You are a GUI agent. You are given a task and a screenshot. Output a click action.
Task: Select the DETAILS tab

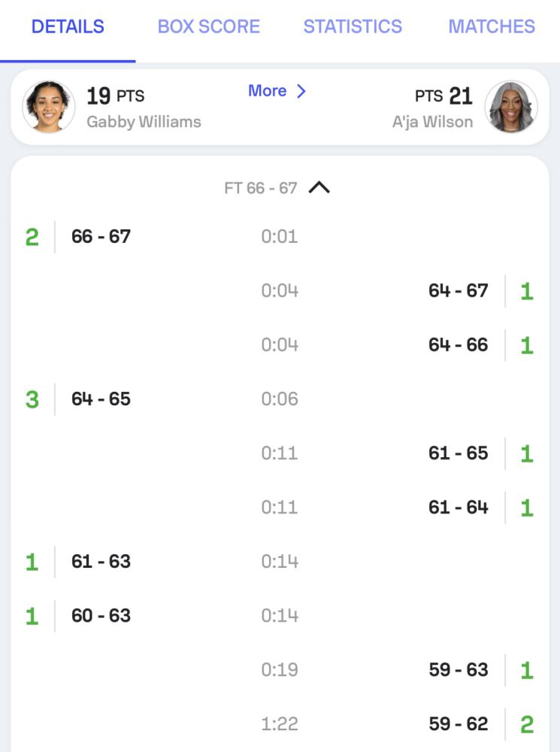click(68, 26)
